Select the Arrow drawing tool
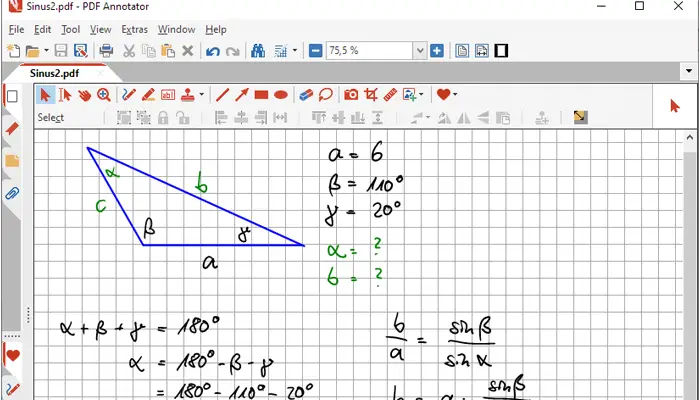Screen dimensions: 700x400 click(242, 95)
